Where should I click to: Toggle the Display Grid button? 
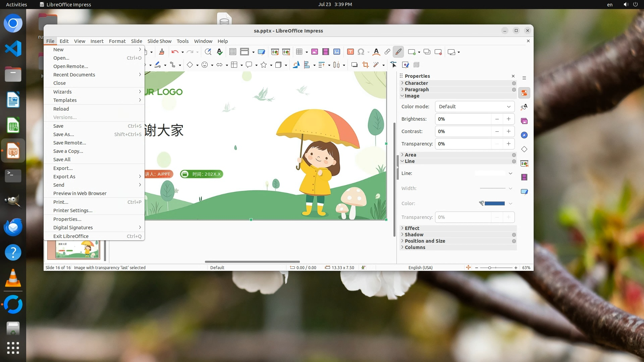tap(232, 52)
